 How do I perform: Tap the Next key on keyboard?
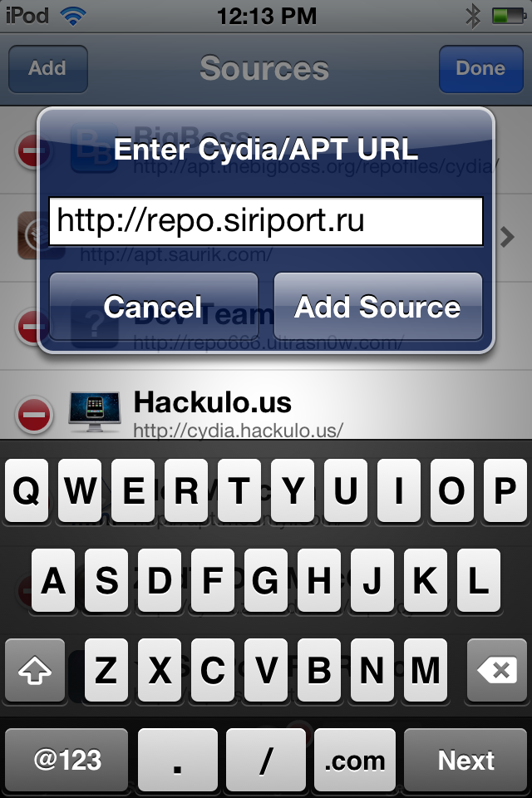465,760
